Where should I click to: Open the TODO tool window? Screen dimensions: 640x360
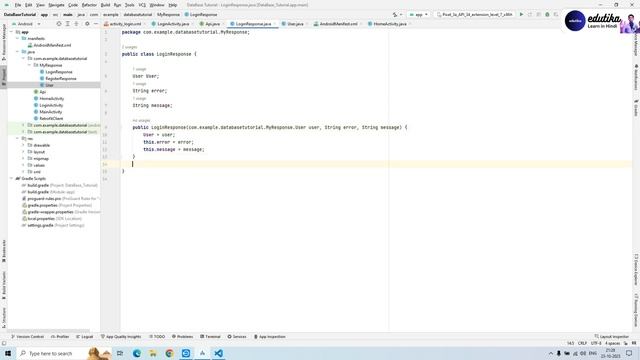(x=157, y=337)
